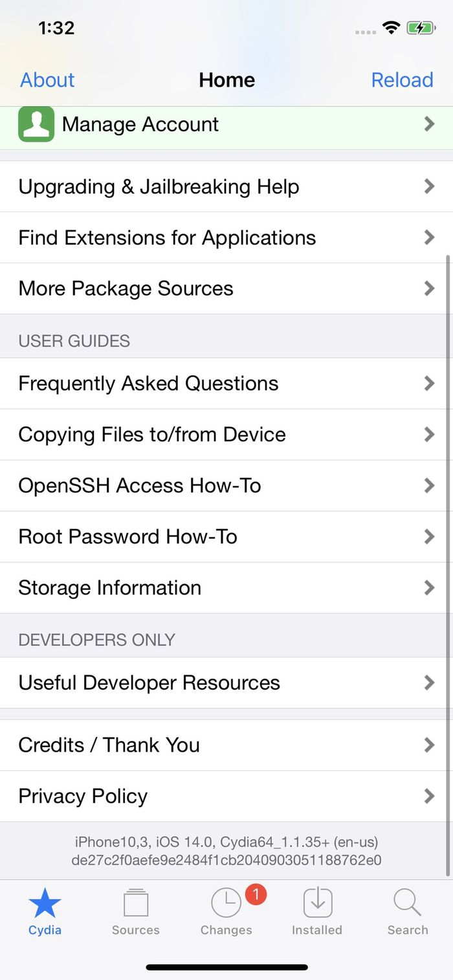This screenshot has height=980, width=453.
Task: Tap the Sources box icon
Action: click(135, 903)
